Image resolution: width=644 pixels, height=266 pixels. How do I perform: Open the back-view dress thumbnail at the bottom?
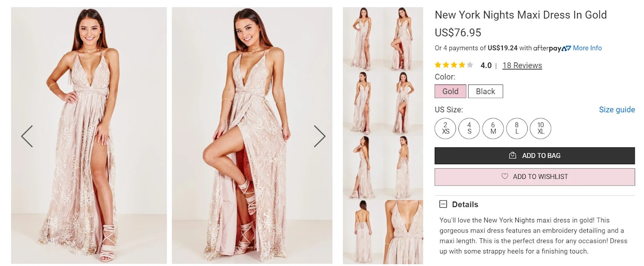click(x=363, y=232)
